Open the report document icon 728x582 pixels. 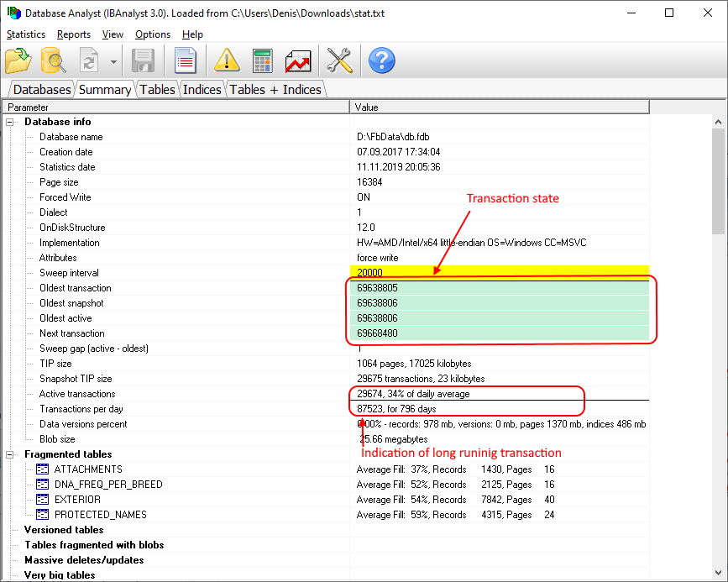pos(185,60)
